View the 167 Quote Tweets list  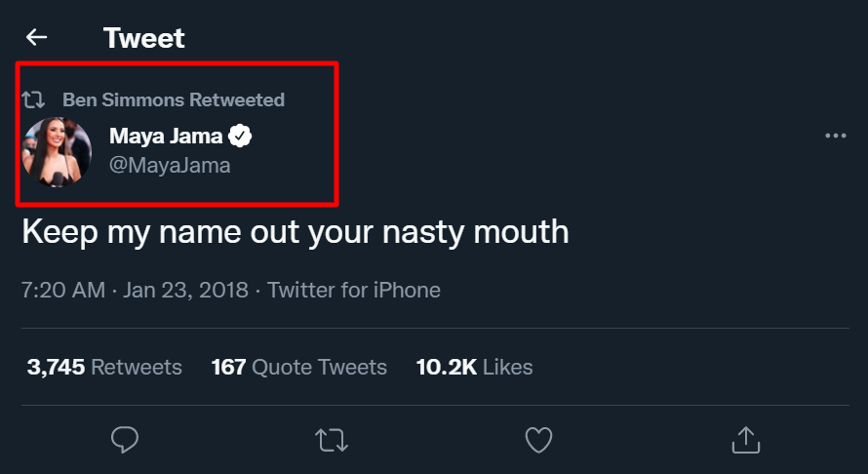(299, 367)
